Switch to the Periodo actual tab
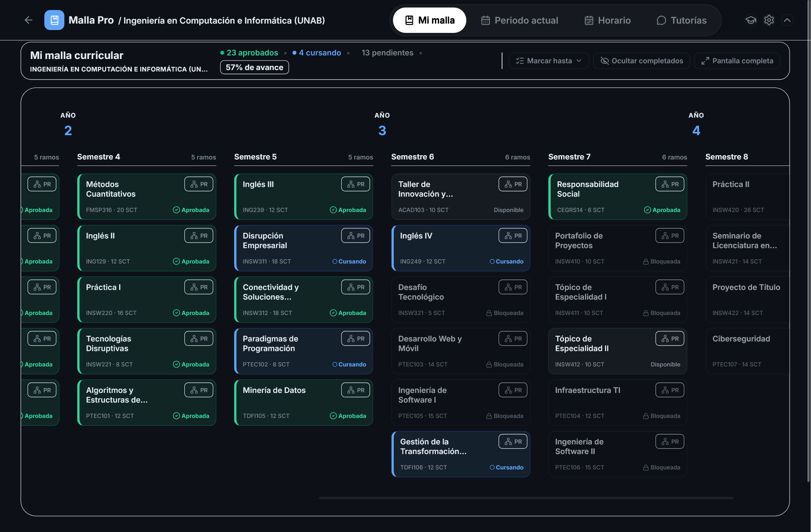This screenshot has height=532, width=811. (x=520, y=20)
